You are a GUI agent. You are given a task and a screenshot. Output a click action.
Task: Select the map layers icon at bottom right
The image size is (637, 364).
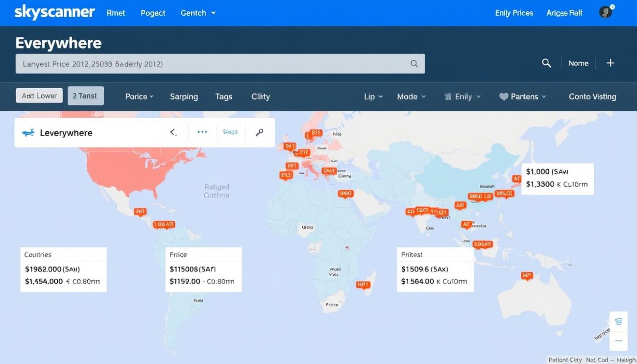point(618,321)
